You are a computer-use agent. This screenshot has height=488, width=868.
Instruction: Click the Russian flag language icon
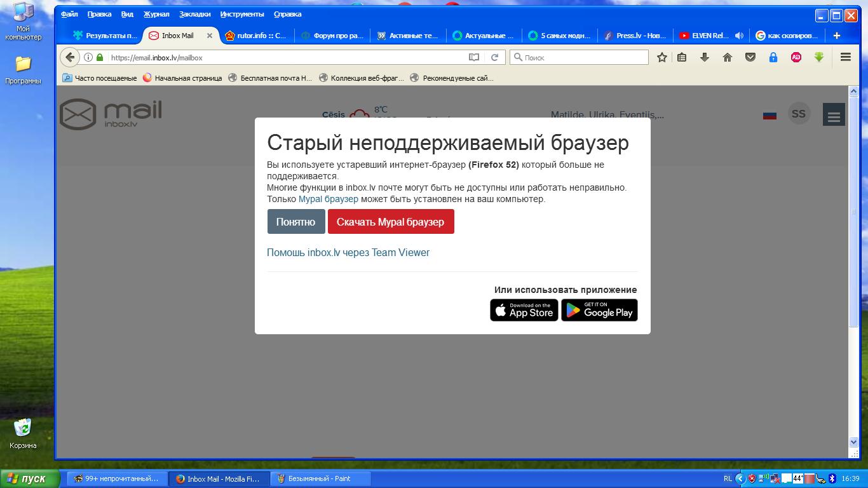[770, 115]
